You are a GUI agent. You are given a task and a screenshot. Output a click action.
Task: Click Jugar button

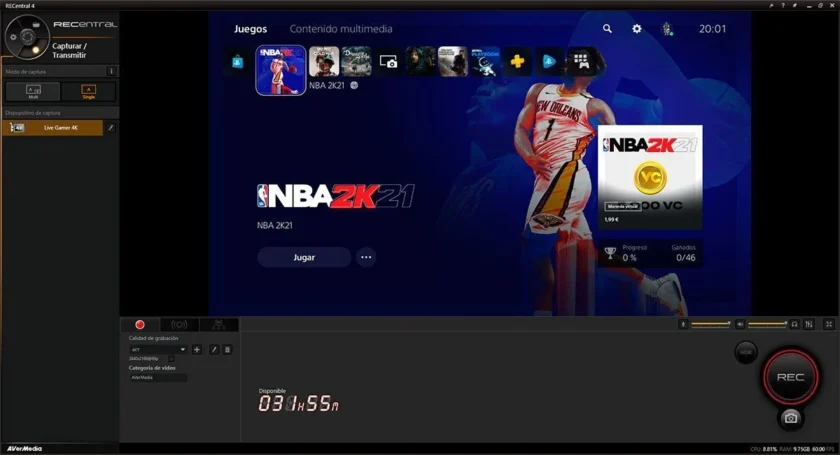304,257
